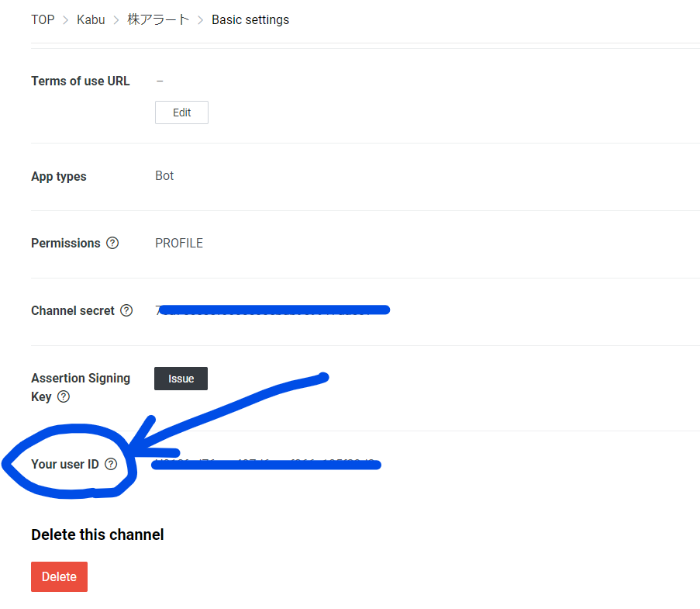
Task: Open TOP in the breadcrumb
Action: click(43, 19)
